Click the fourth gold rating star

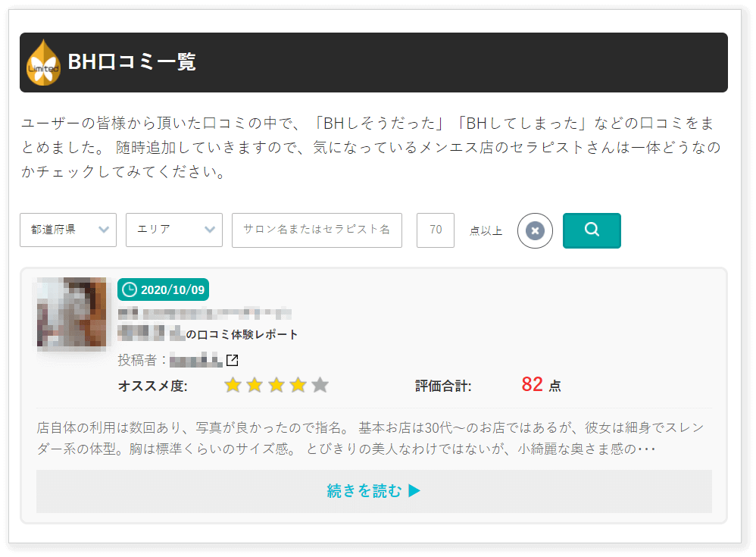point(298,386)
